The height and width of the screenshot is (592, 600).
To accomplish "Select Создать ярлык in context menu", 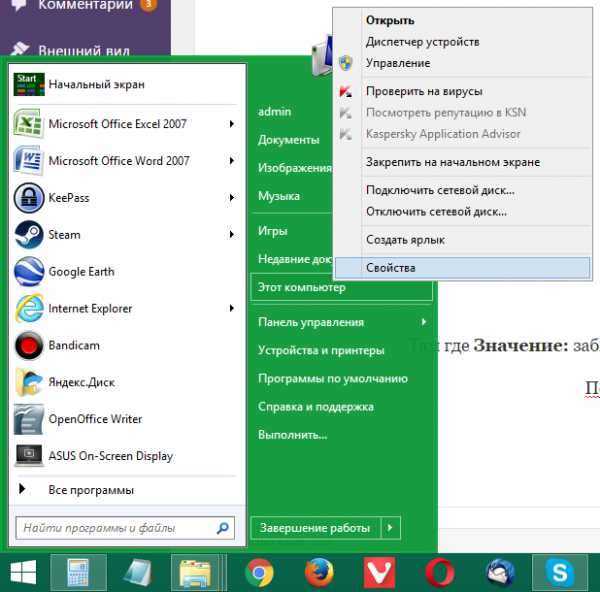I will [464, 240].
